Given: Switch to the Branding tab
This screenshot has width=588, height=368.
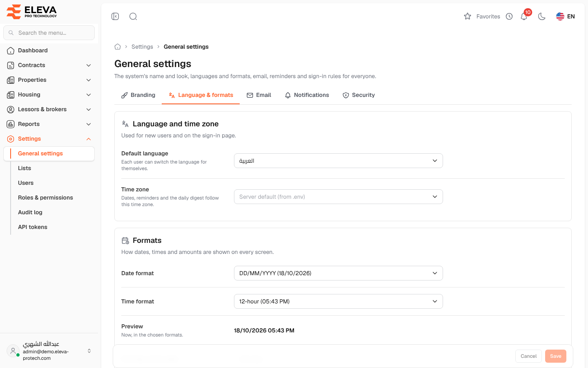Looking at the screenshot, I should click(138, 95).
